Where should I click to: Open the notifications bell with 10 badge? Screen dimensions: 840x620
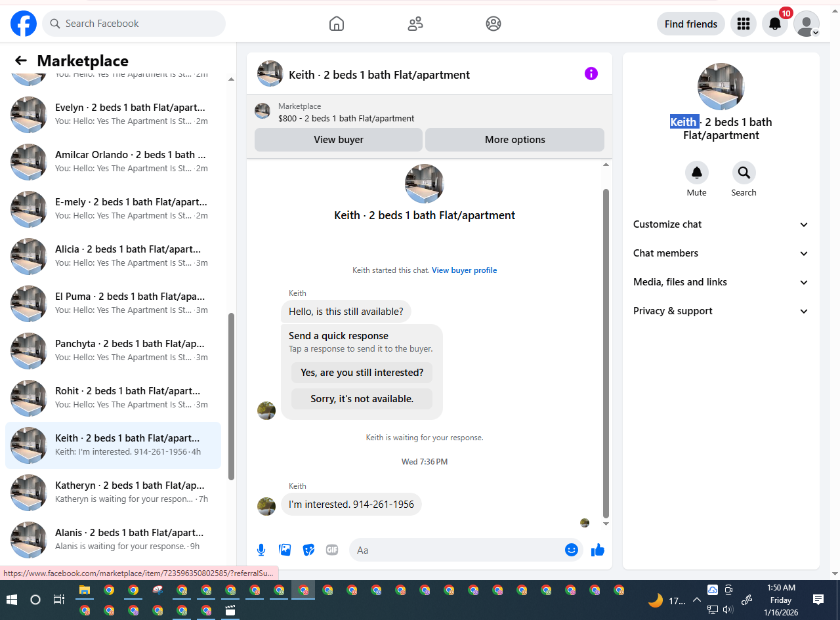[x=775, y=24]
